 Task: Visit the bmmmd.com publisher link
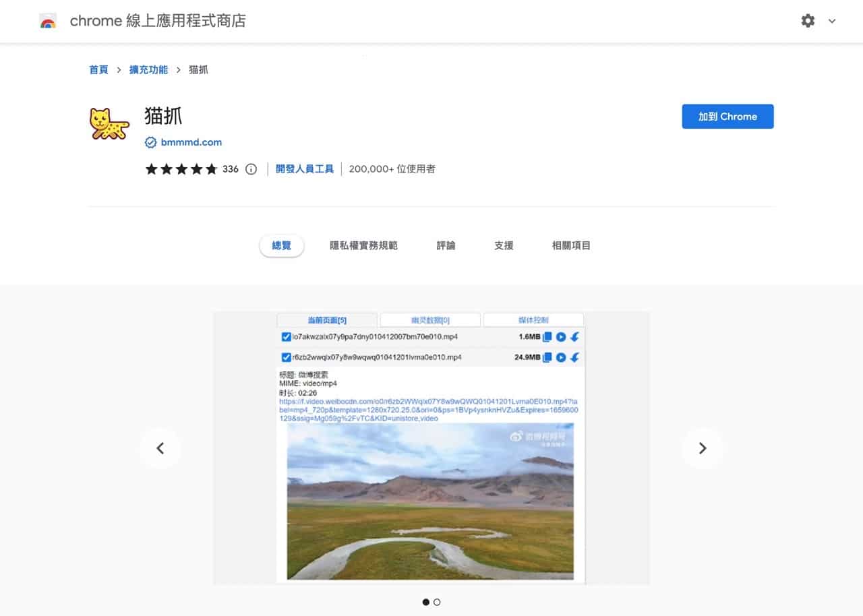pyautogui.click(x=190, y=142)
